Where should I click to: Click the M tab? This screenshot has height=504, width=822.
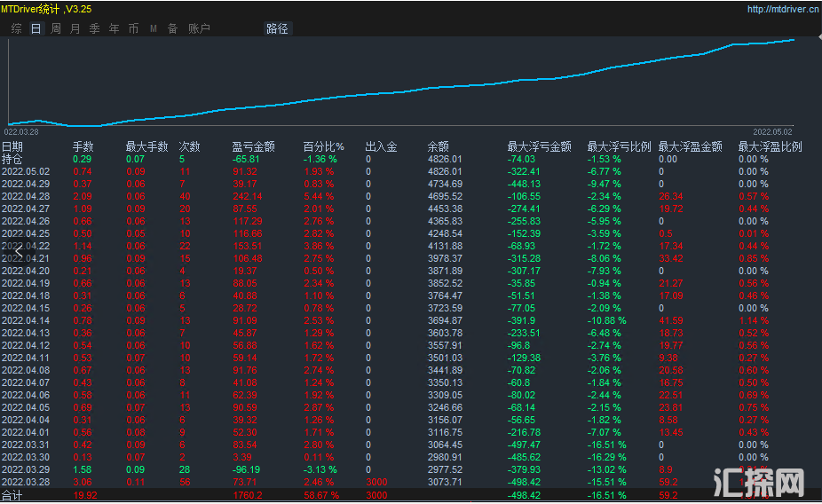click(153, 28)
